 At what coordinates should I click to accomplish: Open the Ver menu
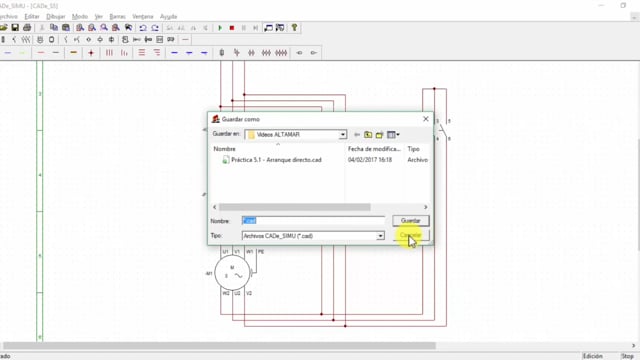98,17
